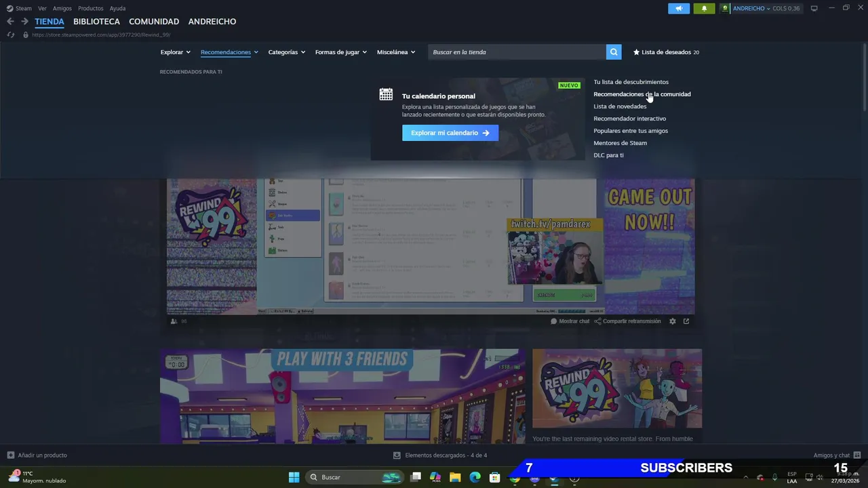Click the Twitch broadcast video
This screenshot has width=868, height=488.
(431, 247)
